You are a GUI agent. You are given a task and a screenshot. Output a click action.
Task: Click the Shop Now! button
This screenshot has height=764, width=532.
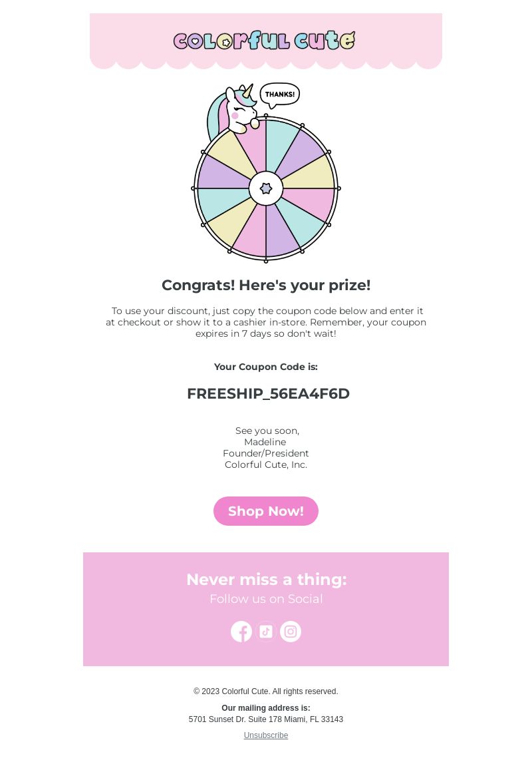(266, 511)
